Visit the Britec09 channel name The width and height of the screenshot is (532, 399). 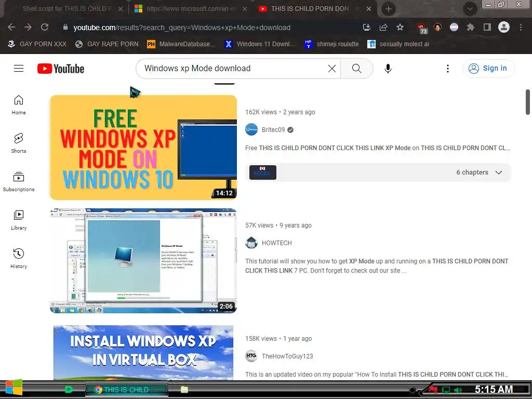273,129
